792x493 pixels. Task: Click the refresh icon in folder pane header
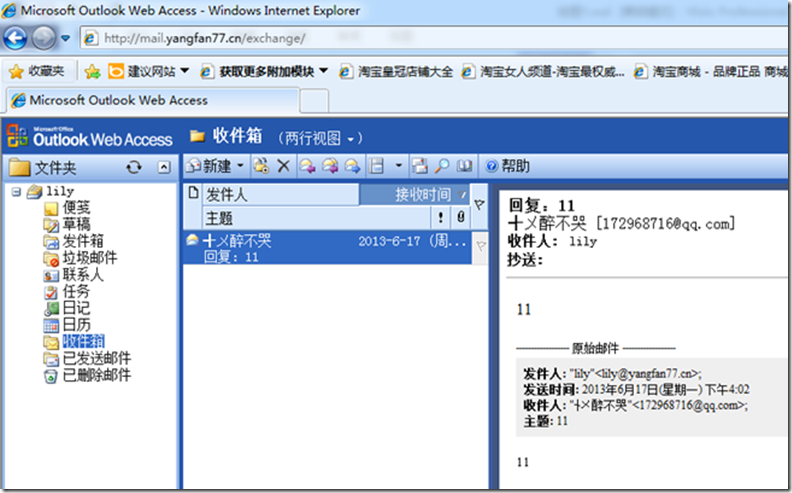pos(134,167)
